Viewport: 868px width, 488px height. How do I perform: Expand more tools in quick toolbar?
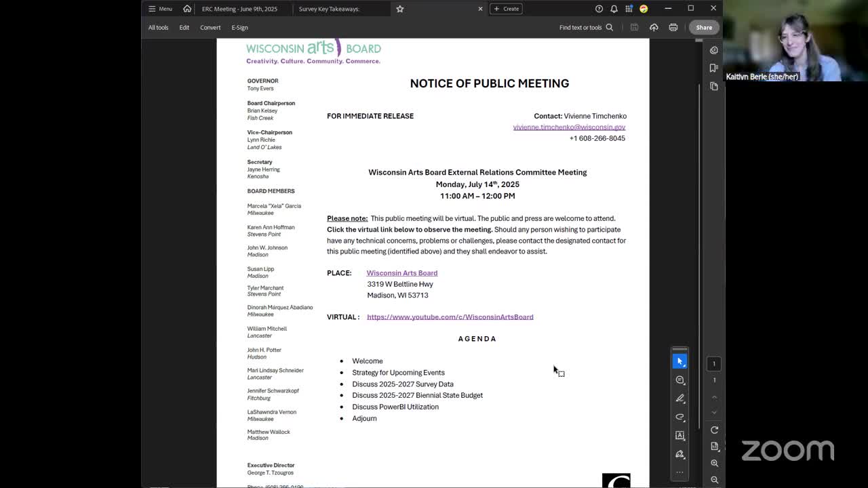click(679, 472)
